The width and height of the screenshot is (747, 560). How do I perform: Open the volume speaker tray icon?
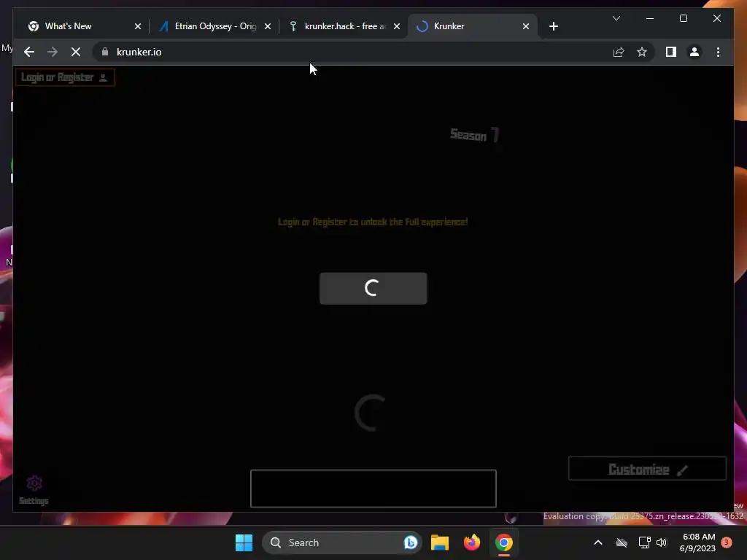pyautogui.click(x=661, y=542)
